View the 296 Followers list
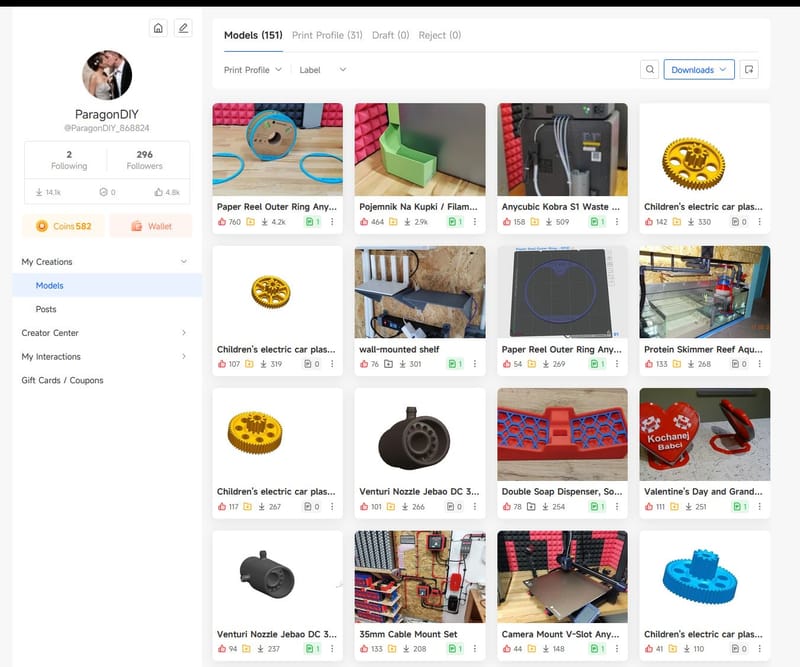Viewport: 800px width, 667px height. [x=144, y=160]
